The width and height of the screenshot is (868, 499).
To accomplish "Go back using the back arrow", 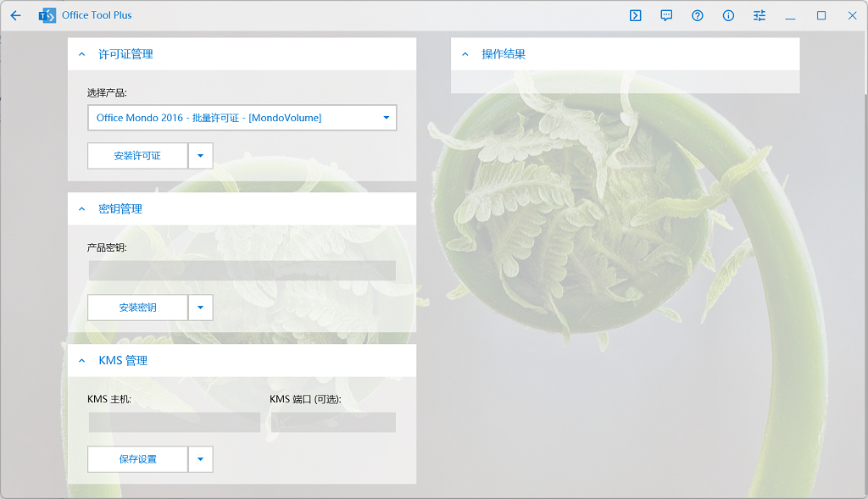I will pyautogui.click(x=15, y=15).
